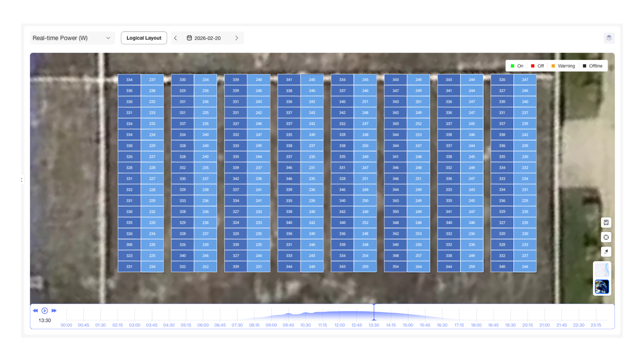The height and width of the screenshot is (362, 644).
Task: Fast forward the timeline playback
Action: (x=54, y=311)
